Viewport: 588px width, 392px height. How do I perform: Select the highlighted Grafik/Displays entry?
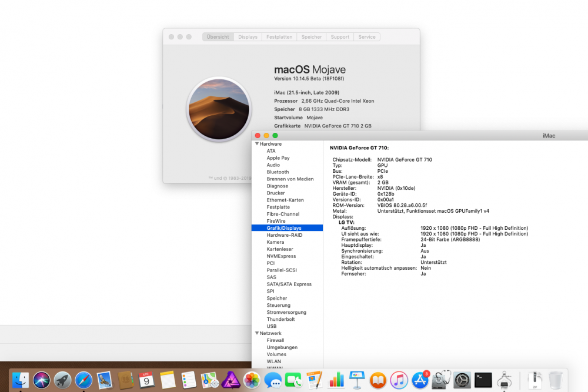point(288,228)
